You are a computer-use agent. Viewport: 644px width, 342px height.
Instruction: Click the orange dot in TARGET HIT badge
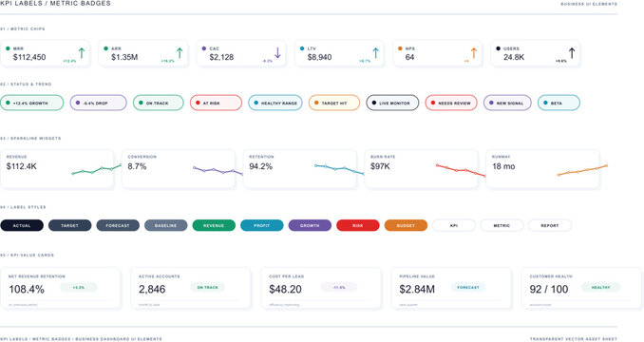pos(316,103)
